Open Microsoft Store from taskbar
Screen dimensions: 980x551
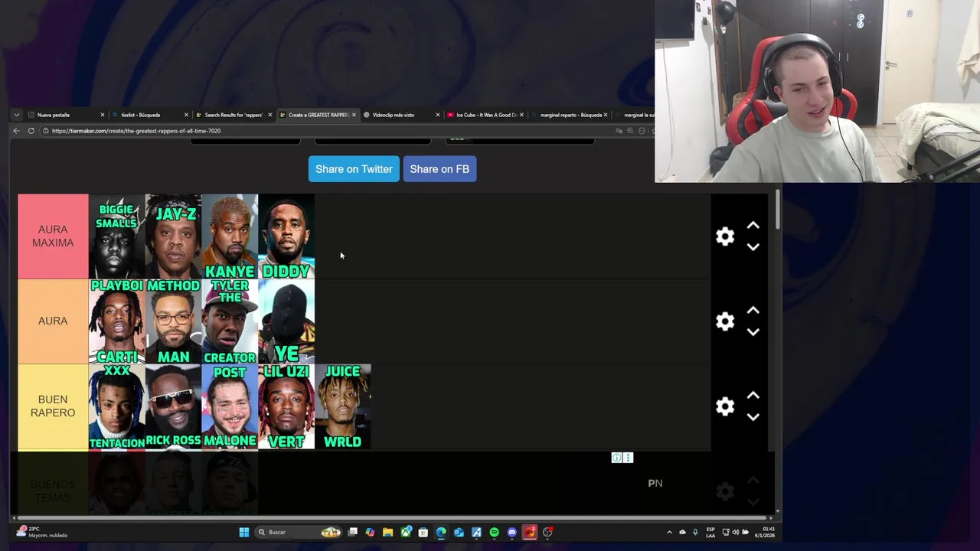click(x=423, y=532)
